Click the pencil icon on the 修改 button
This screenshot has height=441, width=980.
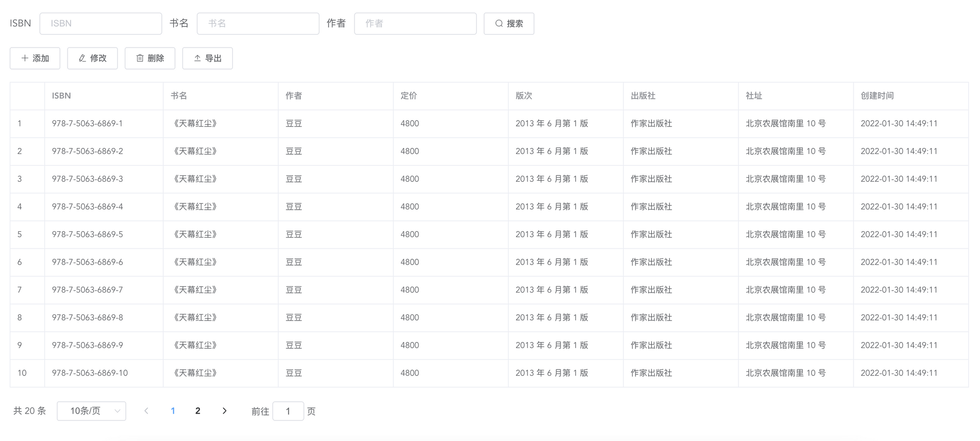point(82,58)
